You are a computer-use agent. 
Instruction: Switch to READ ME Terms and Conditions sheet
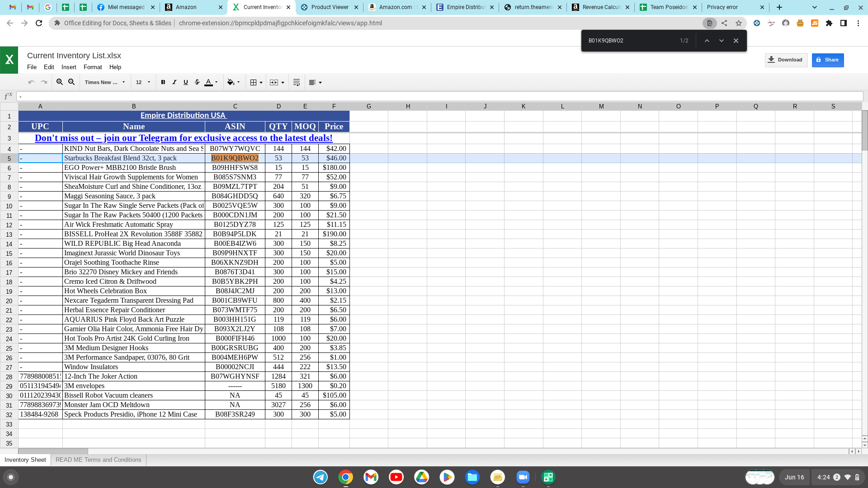(x=98, y=460)
